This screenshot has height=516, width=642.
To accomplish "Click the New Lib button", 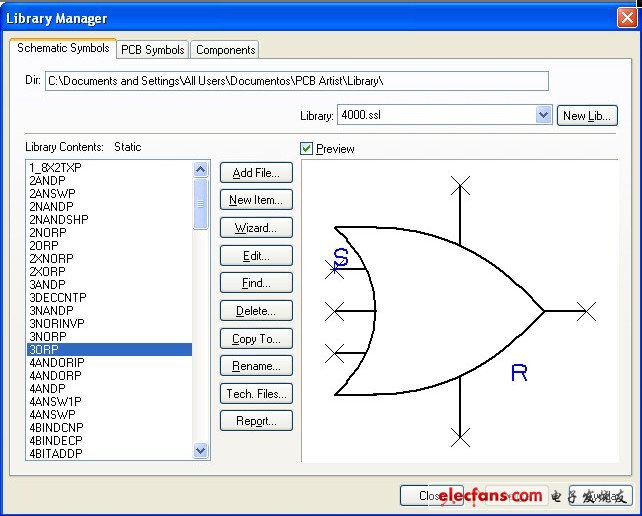I will (x=586, y=115).
